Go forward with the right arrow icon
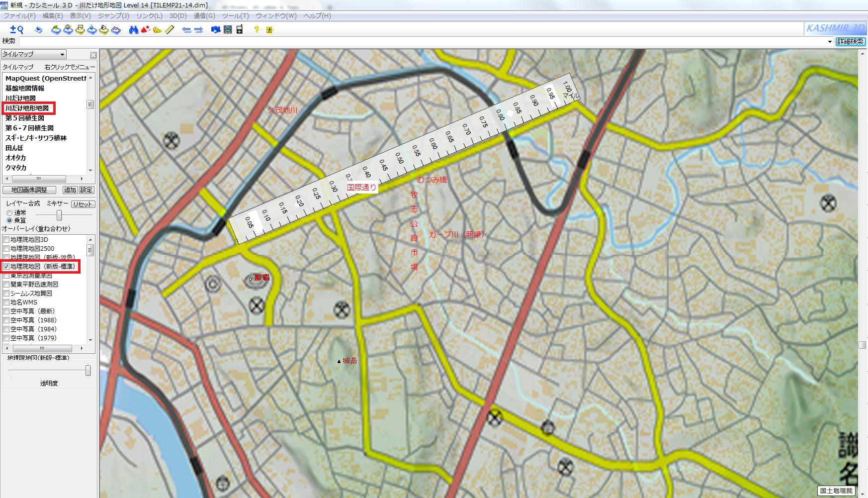Viewport: 868px width, 498px height. (x=199, y=30)
